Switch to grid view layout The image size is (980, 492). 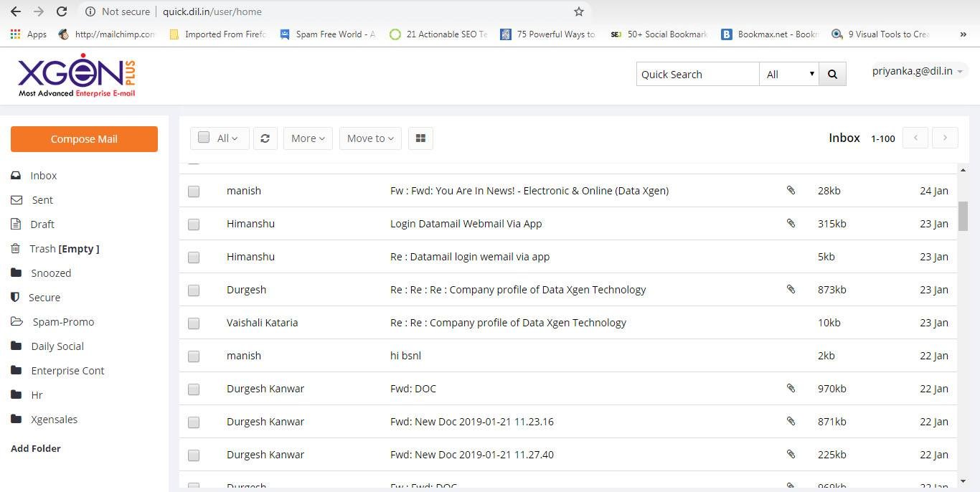point(420,138)
